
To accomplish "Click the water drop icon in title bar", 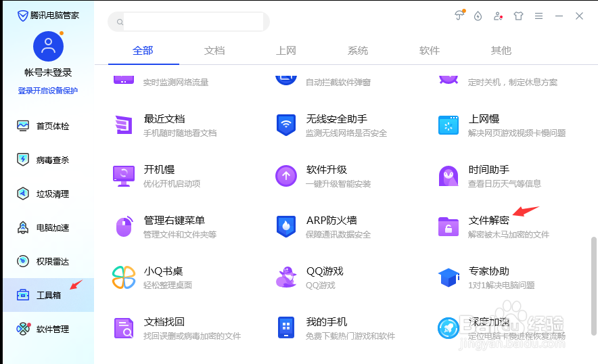I will 478,16.
